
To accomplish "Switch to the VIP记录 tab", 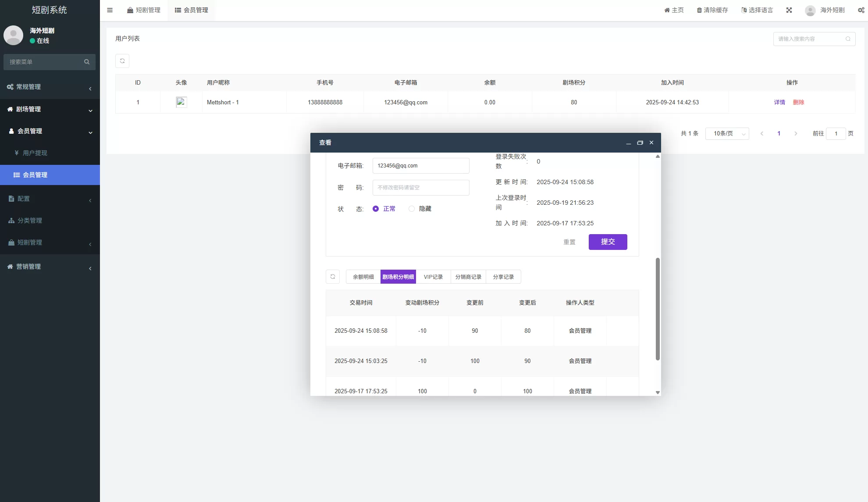I will click(x=433, y=277).
